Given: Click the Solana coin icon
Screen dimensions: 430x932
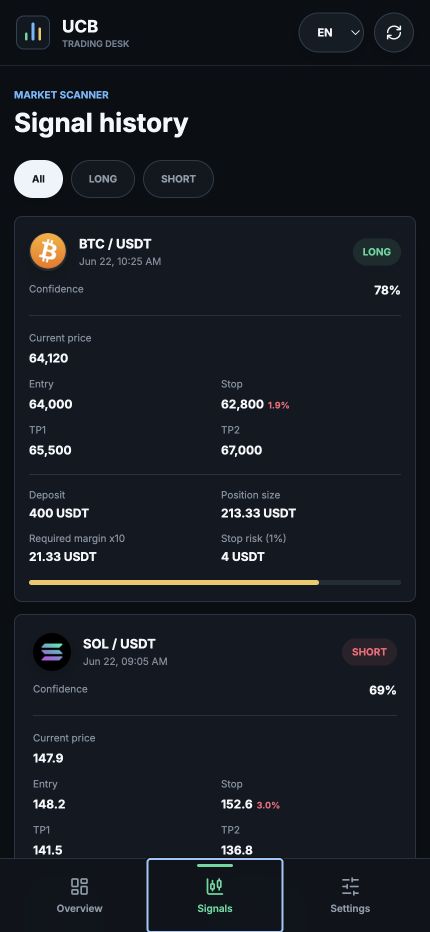Looking at the screenshot, I should [x=52, y=651].
